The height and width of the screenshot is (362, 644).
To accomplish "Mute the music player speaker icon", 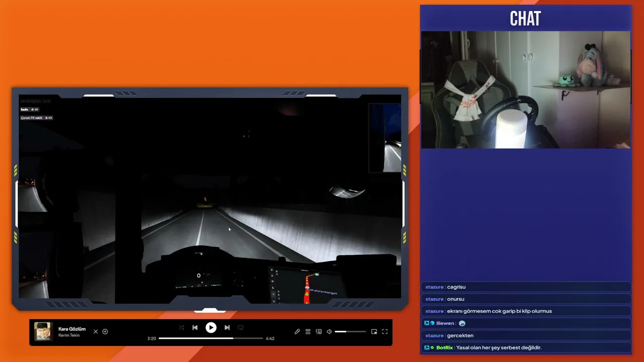I will 329,332.
